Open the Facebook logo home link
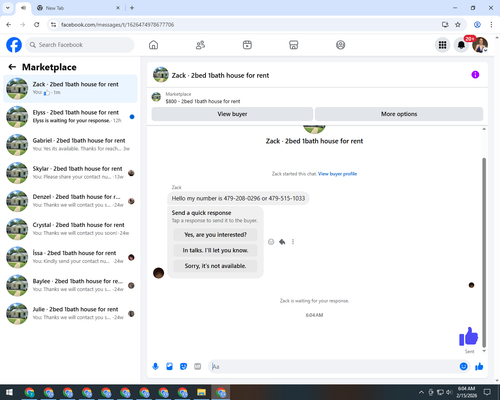500x400 pixels. tap(14, 45)
